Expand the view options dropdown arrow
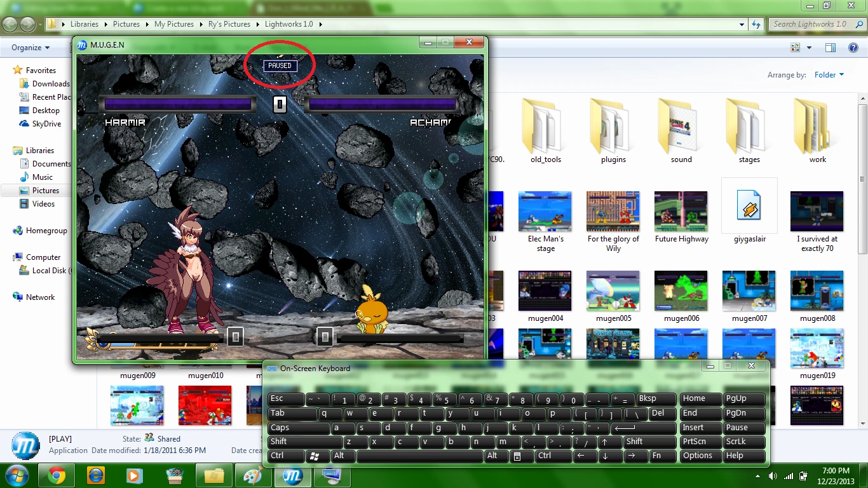This screenshot has width=868, height=488. [x=809, y=48]
